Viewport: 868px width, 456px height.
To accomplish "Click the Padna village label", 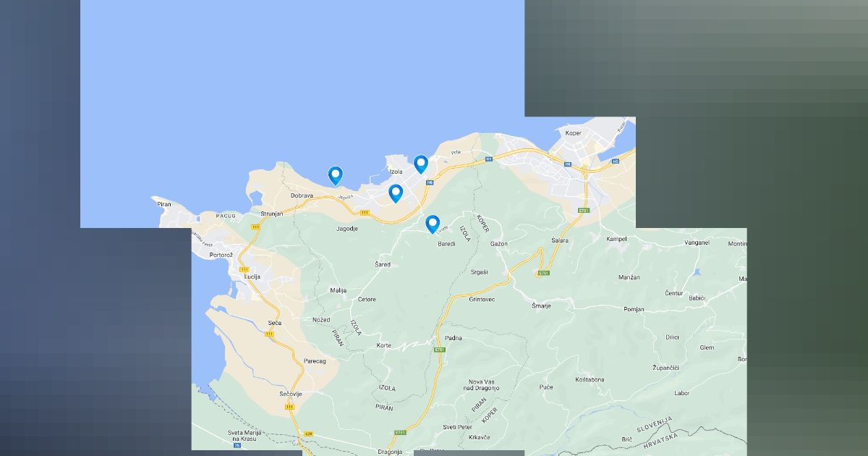I will (454, 338).
